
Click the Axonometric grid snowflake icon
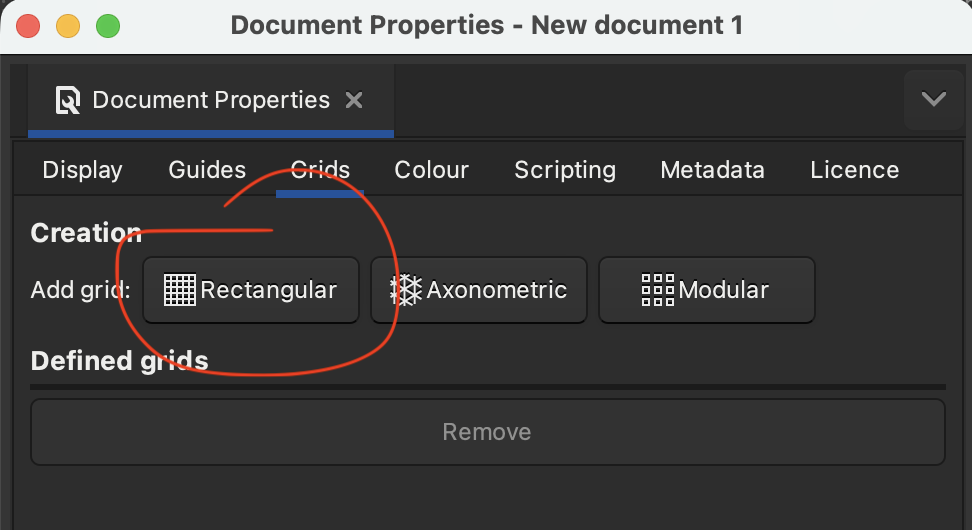pyautogui.click(x=406, y=290)
